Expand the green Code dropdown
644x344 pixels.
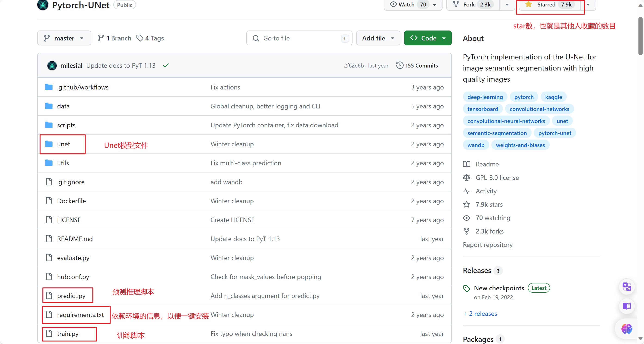click(x=428, y=38)
